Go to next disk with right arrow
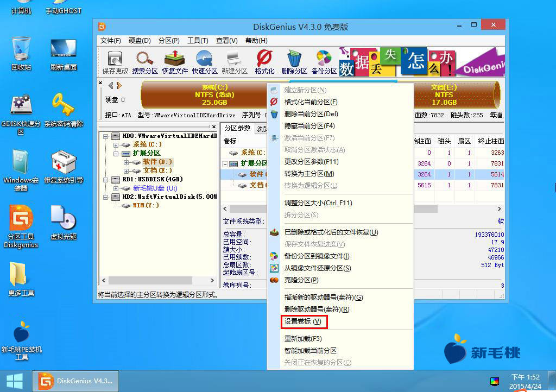The height and width of the screenshot is (392, 556). click(119, 85)
